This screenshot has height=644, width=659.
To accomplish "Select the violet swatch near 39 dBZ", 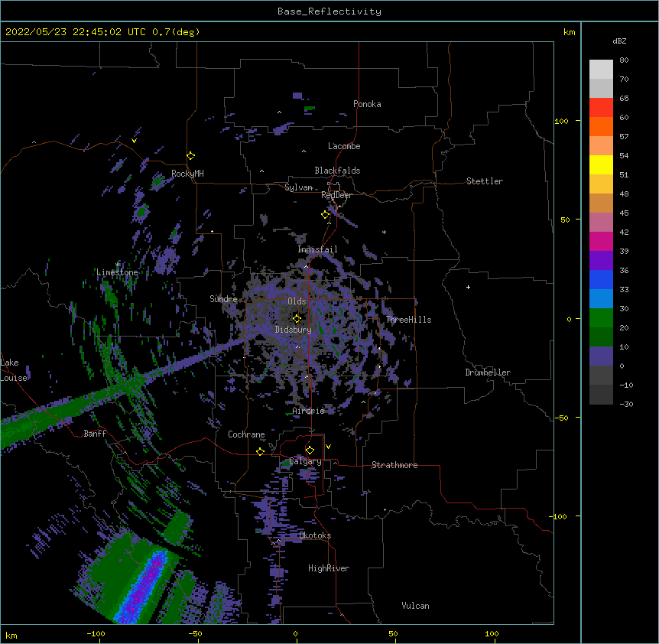I will 601,261.
